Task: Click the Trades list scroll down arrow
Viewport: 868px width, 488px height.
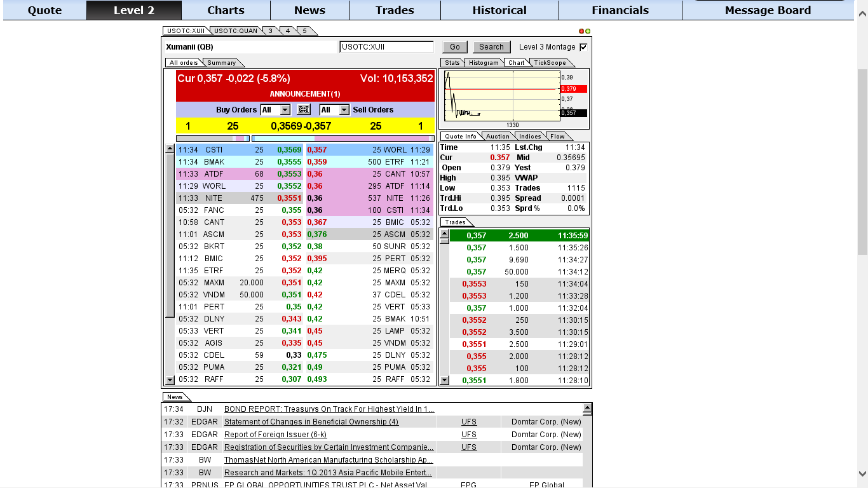Action: (445, 380)
